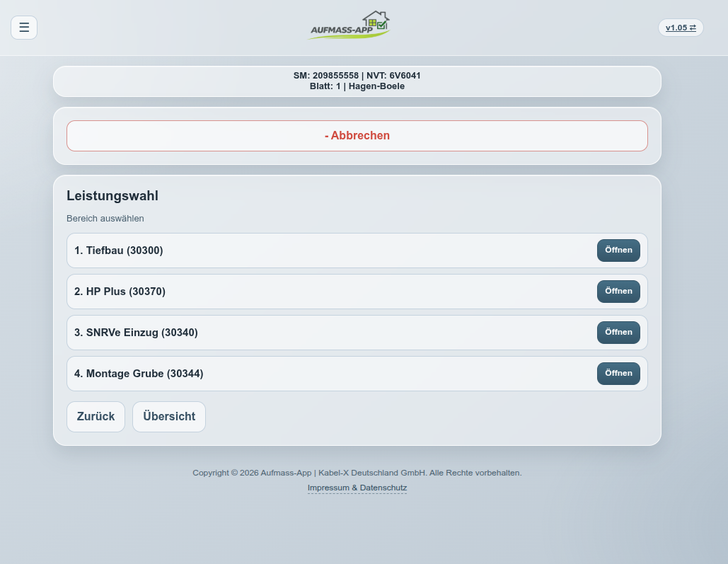Click the Blatt: 1 | Hagen-Boele line
The height and width of the screenshot is (564, 728).
tap(357, 86)
